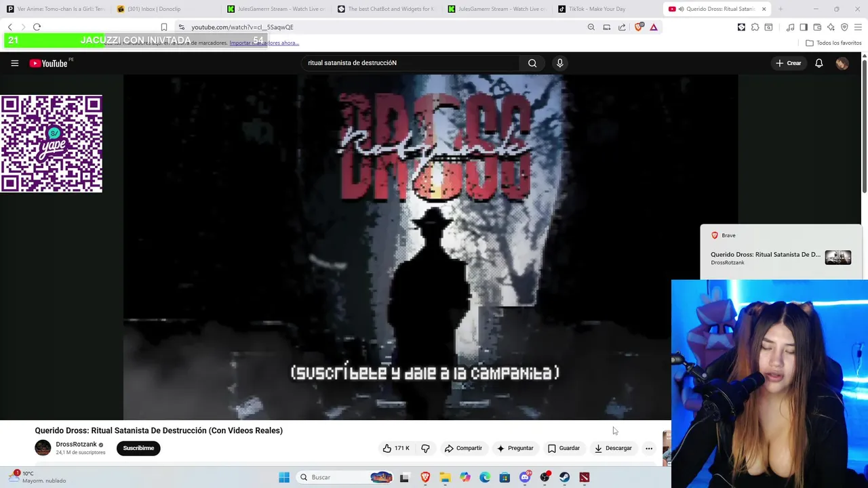Open the YouTube notifications bell
Image resolution: width=868 pixels, height=488 pixels.
pos(818,63)
